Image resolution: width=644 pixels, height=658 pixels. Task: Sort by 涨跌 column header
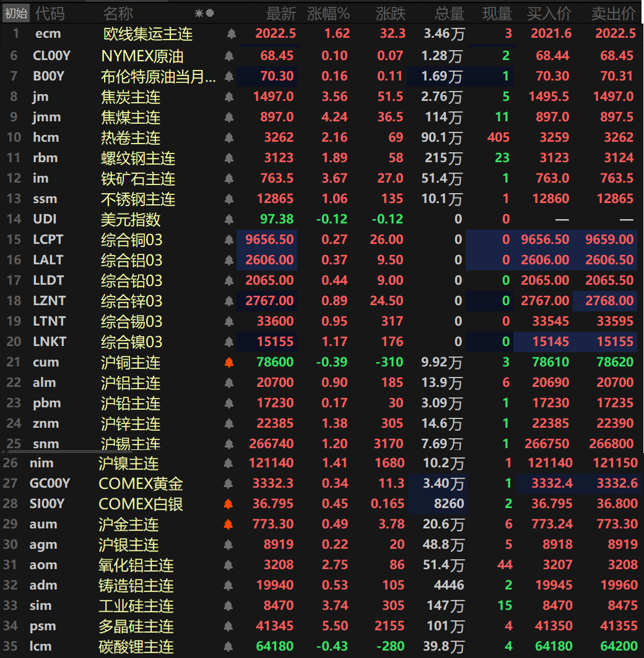(391, 14)
